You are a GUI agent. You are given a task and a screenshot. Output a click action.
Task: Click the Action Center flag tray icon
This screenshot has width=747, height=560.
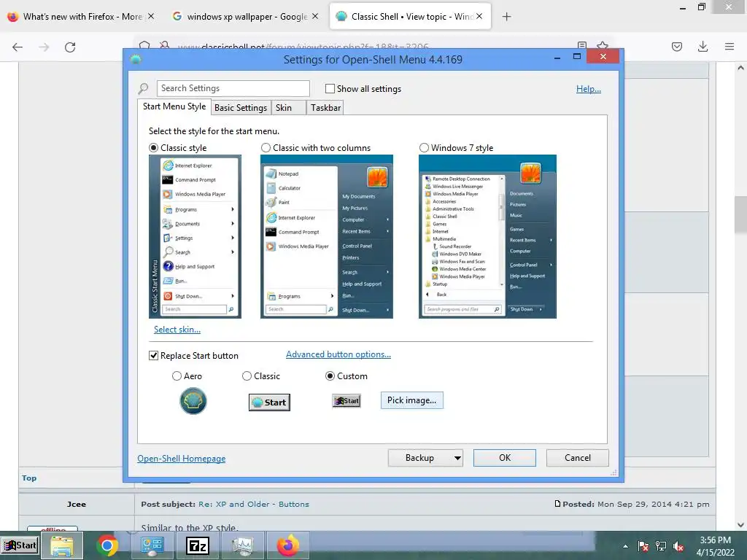643,546
